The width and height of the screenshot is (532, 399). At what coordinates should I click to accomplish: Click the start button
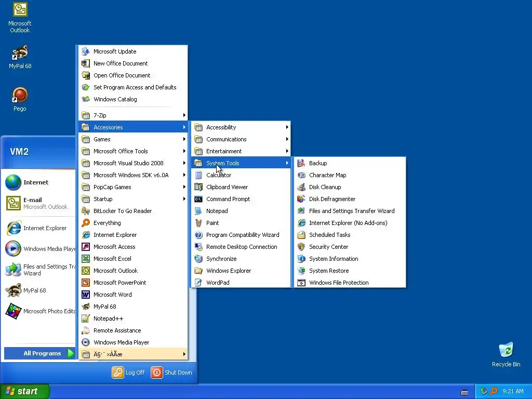[x=25, y=391]
